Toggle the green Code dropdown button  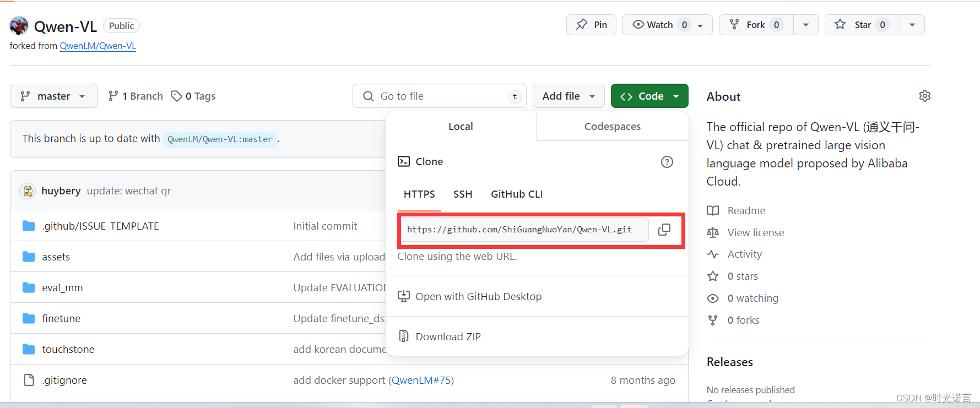click(649, 96)
